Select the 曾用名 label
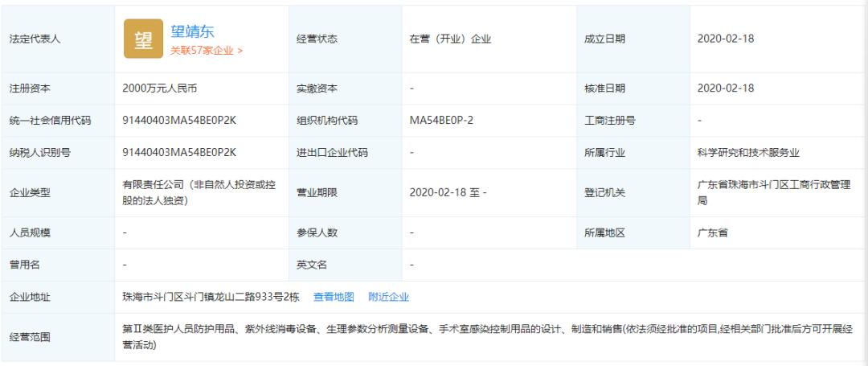This screenshot has height=366, width=868. tap(25, 265)
